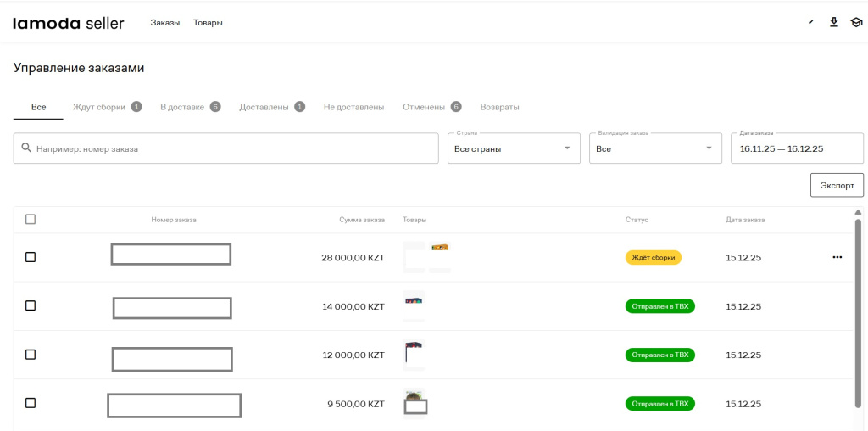Check the box for the 28 000,00 KZT order

[x=31, y=257]
